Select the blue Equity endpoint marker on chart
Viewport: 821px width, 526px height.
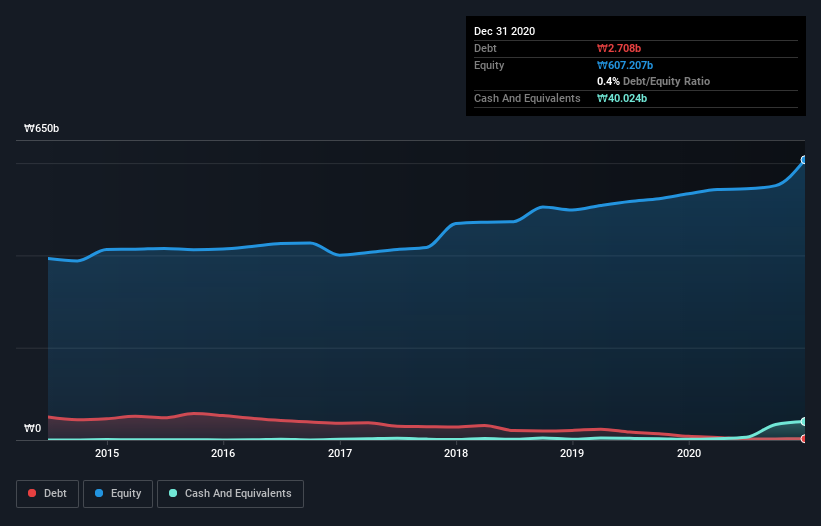(x=804, y=160)
